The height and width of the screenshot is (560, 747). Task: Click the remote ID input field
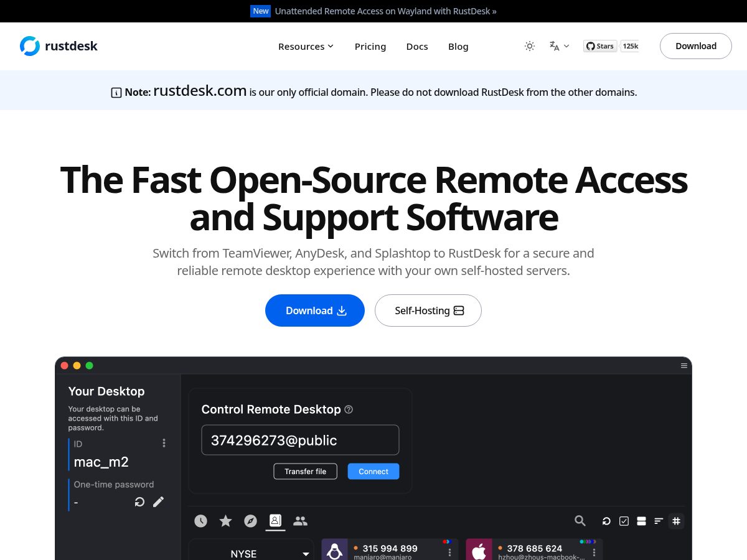point(300,440)
